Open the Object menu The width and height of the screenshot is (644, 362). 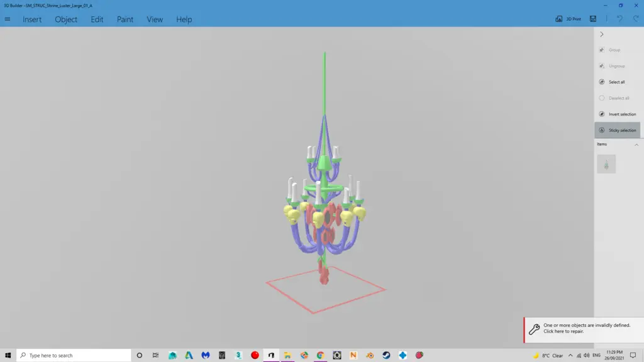65,19
